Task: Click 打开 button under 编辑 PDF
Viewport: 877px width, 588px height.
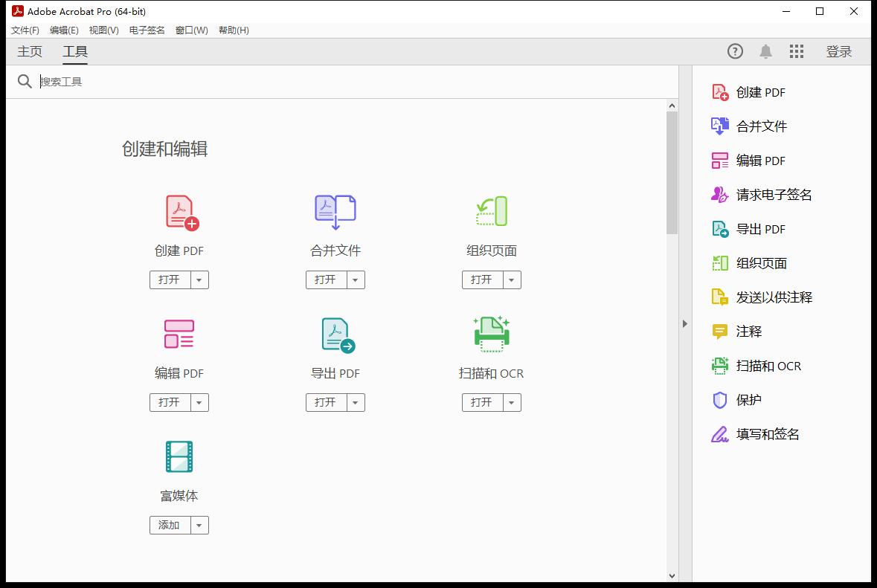Action: tap(170, 402)
